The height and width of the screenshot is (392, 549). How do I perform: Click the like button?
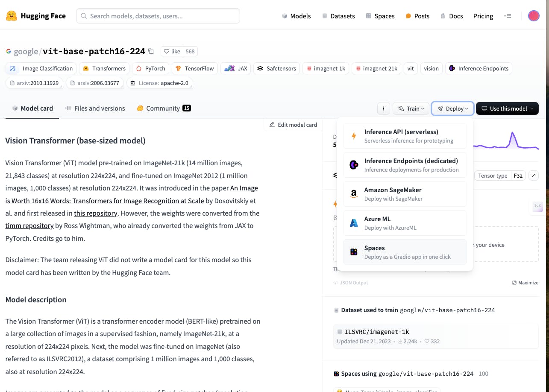point(172,51)
